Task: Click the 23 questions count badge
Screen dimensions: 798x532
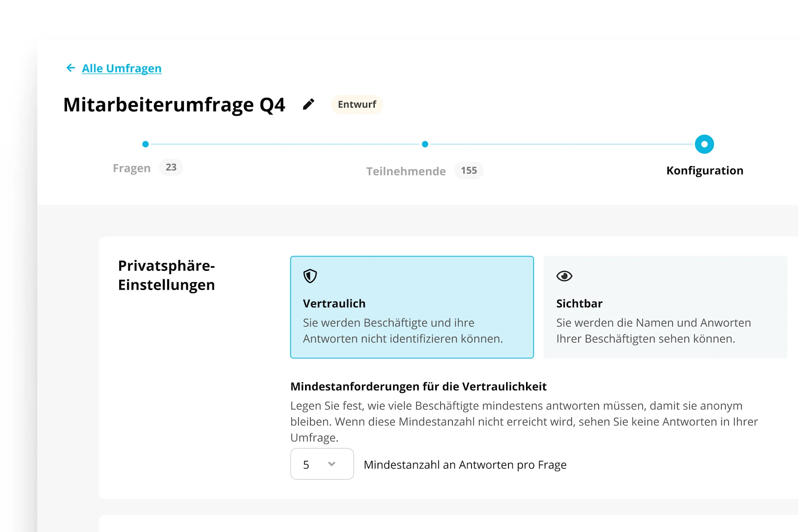Action: pyautogui.click(x=171, y=167)
